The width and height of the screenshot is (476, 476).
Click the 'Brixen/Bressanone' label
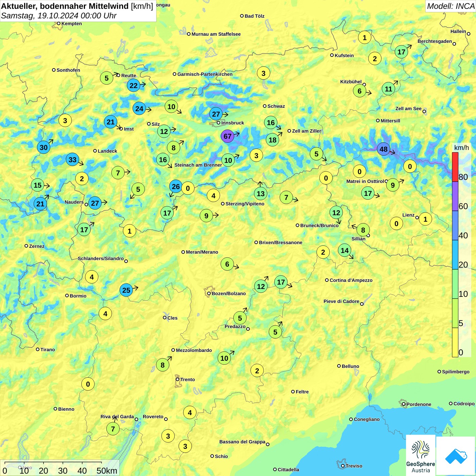click(280, 242)
